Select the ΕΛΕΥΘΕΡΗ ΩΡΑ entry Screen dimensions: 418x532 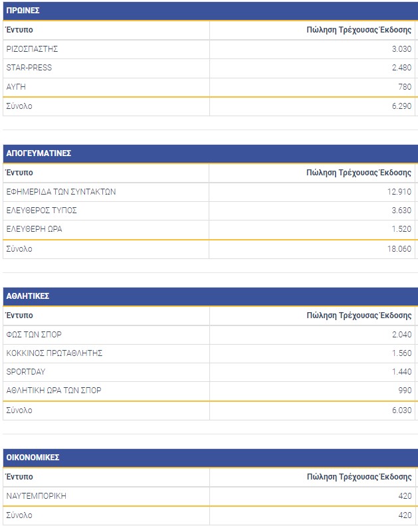tap(35, 229)
